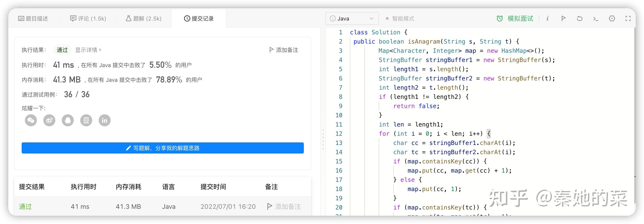
Task: Share result to QQ
Action: tap(68, 121)
